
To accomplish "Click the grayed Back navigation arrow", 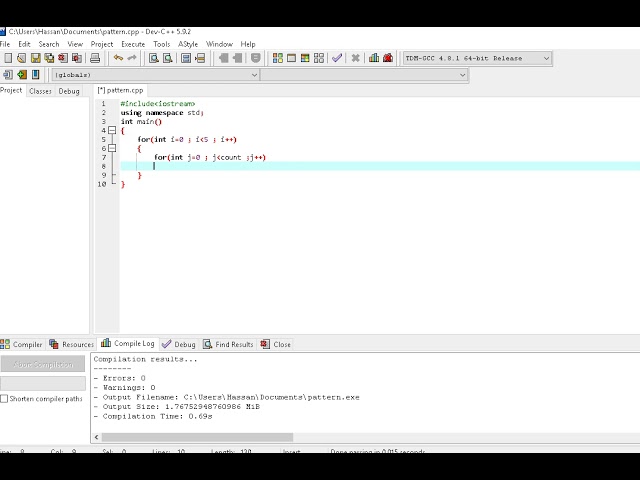I will click(223, 58).
